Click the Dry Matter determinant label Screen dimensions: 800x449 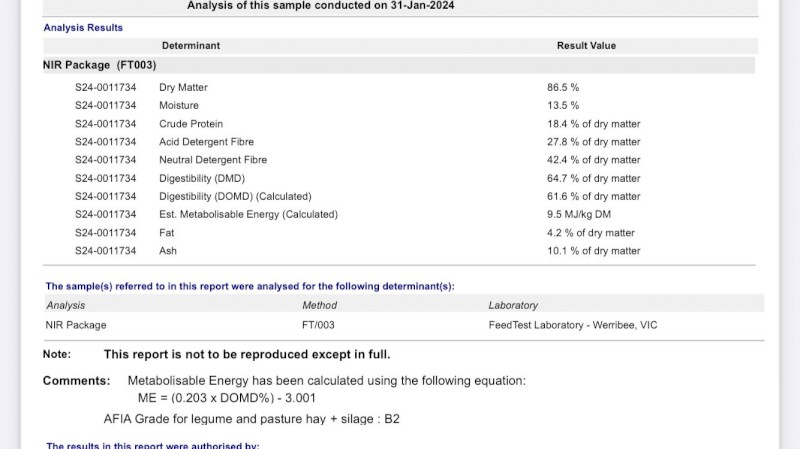[183, 88]
